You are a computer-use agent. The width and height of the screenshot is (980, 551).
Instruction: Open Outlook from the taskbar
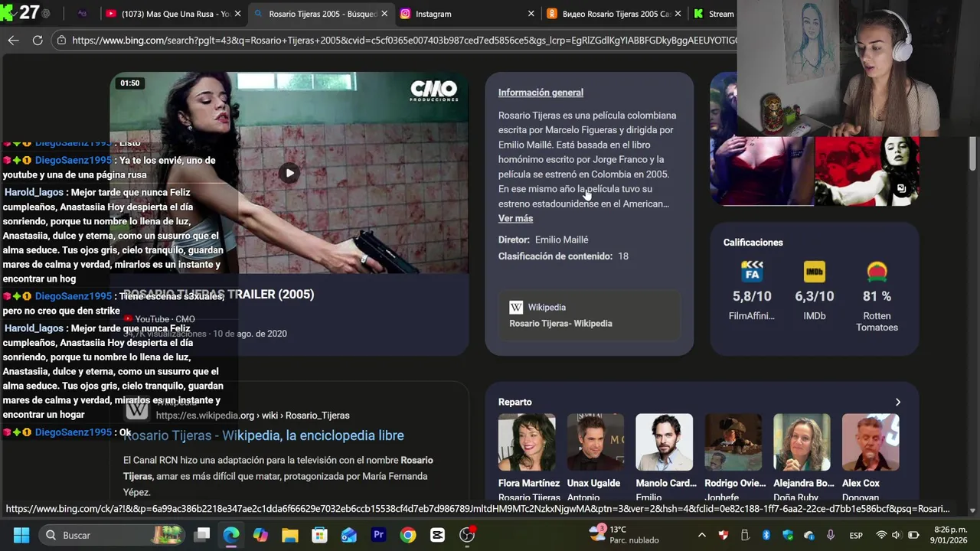(349, 535)
